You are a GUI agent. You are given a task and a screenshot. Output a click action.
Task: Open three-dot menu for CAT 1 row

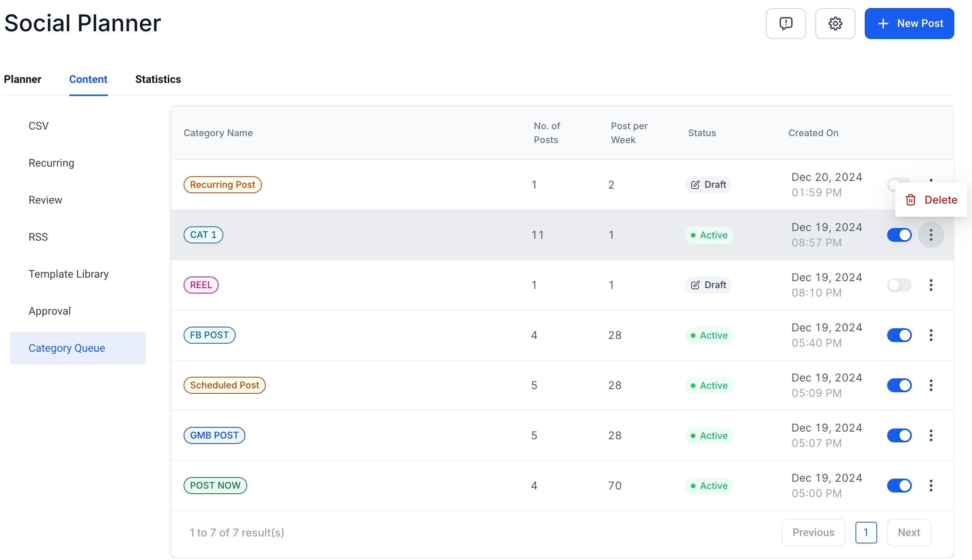click(x=930, y=235)
